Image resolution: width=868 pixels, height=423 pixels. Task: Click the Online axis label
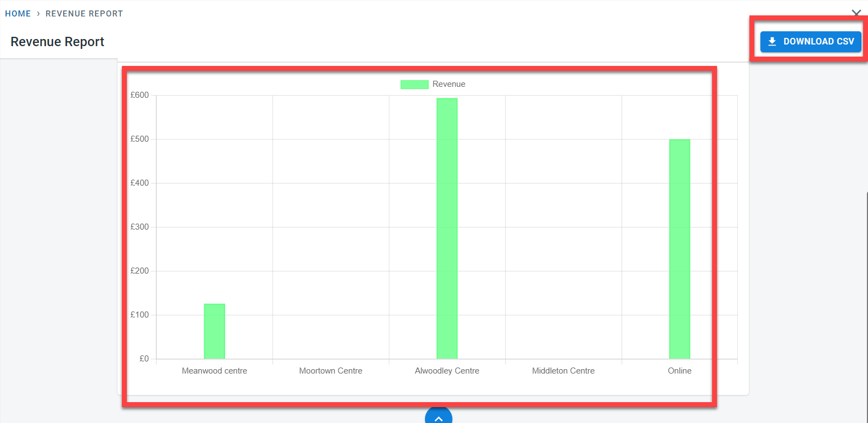point(679,371)
